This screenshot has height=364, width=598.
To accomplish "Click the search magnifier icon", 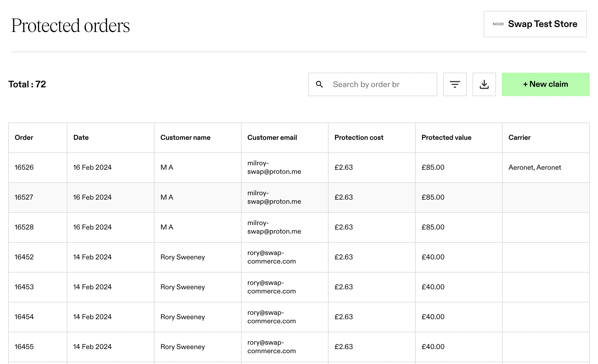I will (320, 84).
